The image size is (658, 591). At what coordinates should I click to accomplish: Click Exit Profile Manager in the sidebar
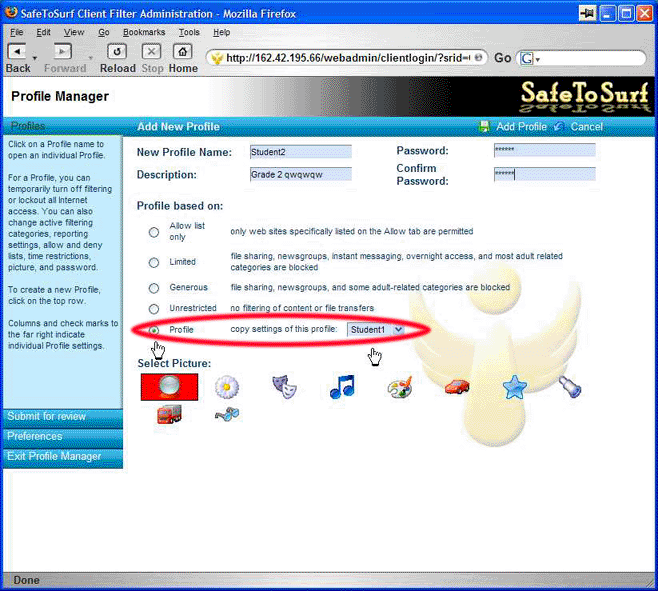point(54,456)
